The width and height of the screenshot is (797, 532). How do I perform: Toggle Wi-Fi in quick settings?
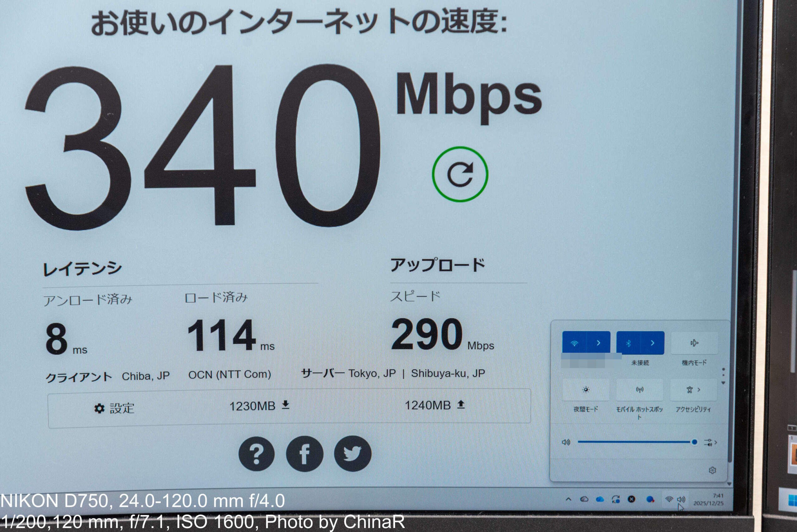click(x=574, y=343)
